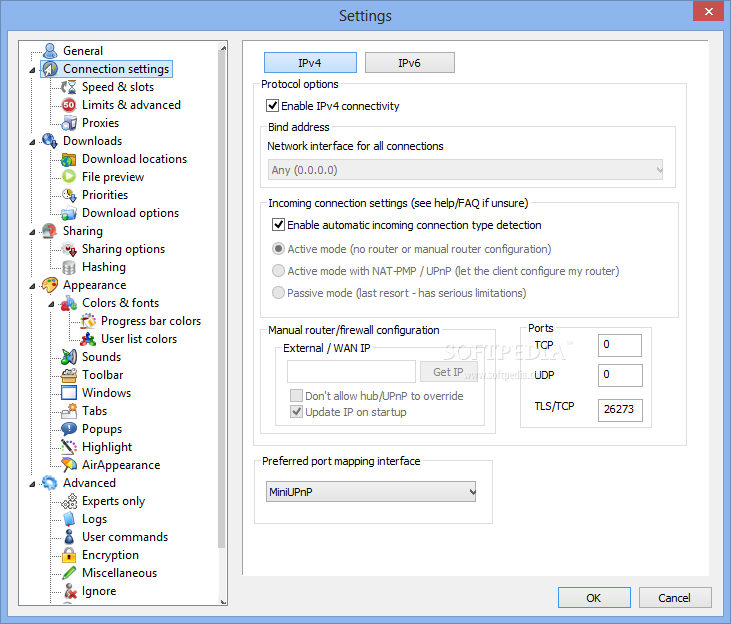Viewport: 731px width, 624px height.
Task: Click the TLS/TCP port field
Action: tap(620, 410)
